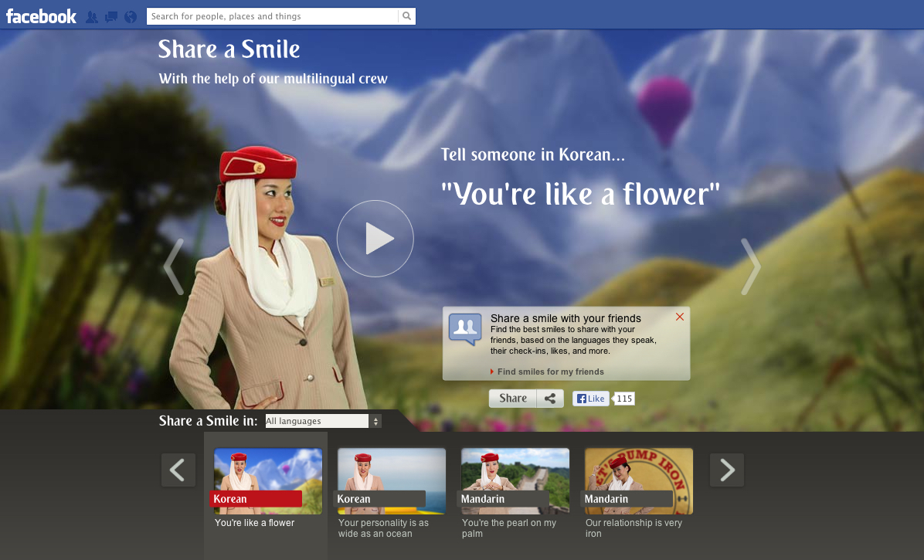924x560 pixels.
Task: Close the Share a smile popup
Action: point(679,317)
